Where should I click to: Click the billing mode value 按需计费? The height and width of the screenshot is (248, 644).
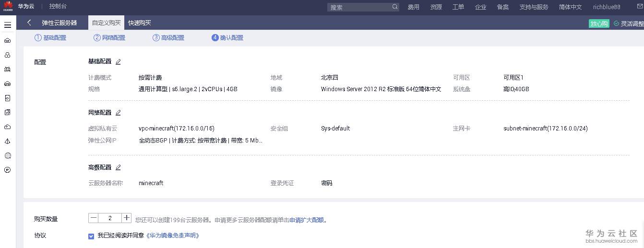pyautogui.click(x=150, y=78)
